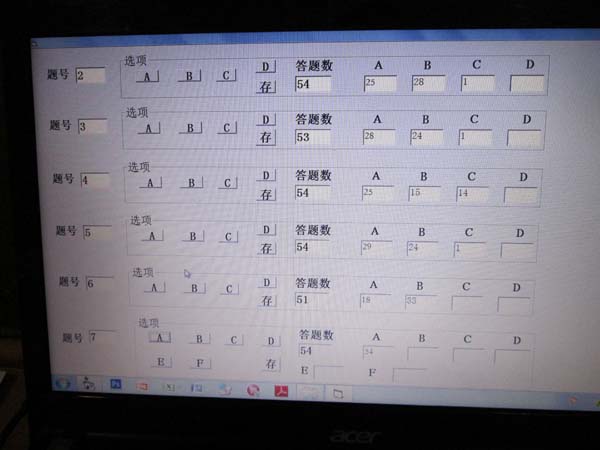Click the C count field showing 14 for question 4
600x450 pixels.
click(x=472, y=194)
